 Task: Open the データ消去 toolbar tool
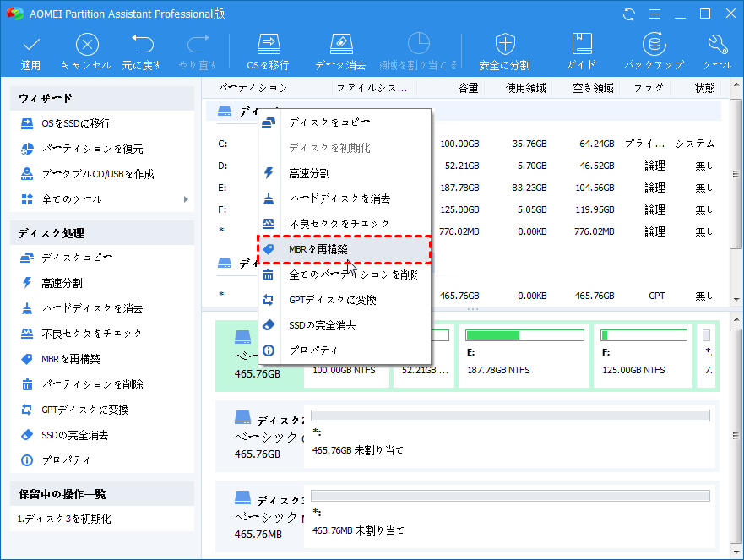click(x=340, y=52)
